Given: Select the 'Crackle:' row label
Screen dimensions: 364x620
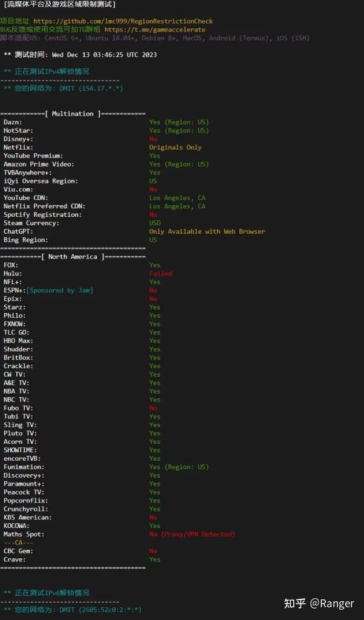Looking at the screenshot, I should [19, 366].
